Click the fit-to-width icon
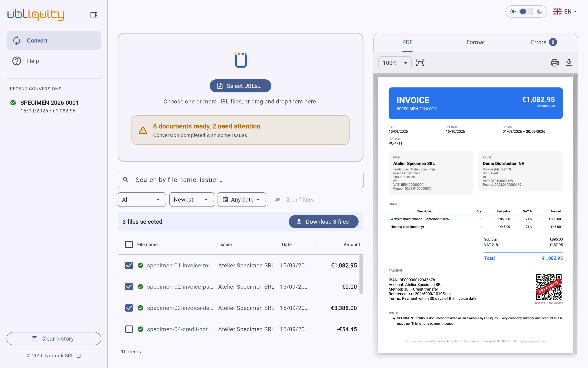The width and height of the screenshot is (588, 368). pyautogui.click(x=420, y=63)
